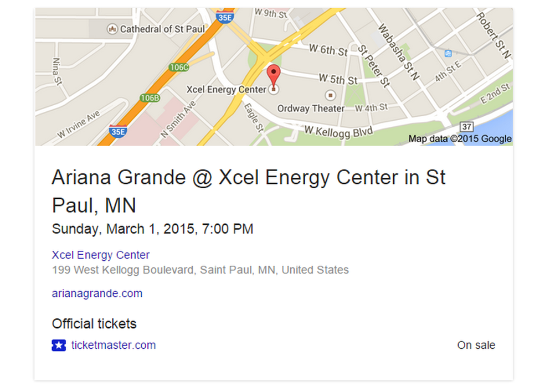Click the Map data ©2015 Google attribution
Screen dimensions: 545x392
460,139
